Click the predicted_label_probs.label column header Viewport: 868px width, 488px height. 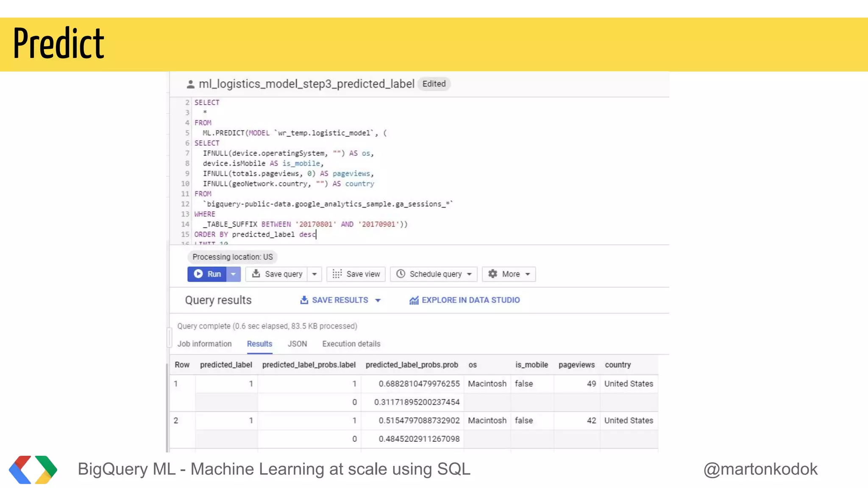(309, 365)
